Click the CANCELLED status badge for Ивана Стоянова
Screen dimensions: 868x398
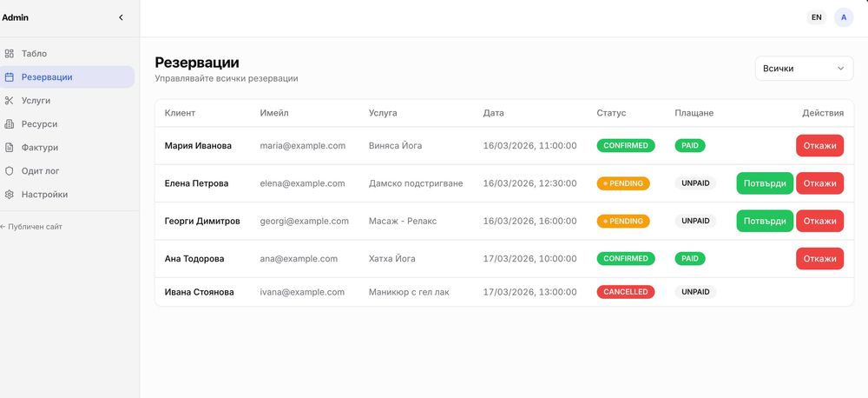coord(626,292)
